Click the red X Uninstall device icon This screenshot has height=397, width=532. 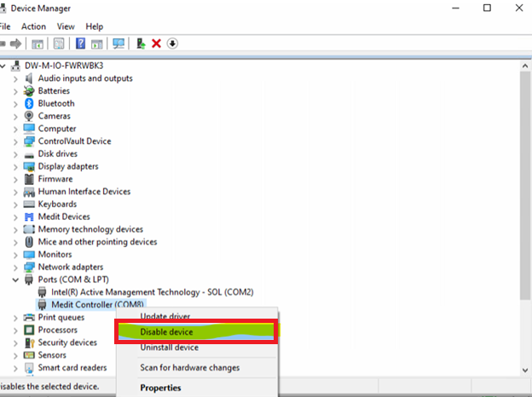[x=156, y=43]
